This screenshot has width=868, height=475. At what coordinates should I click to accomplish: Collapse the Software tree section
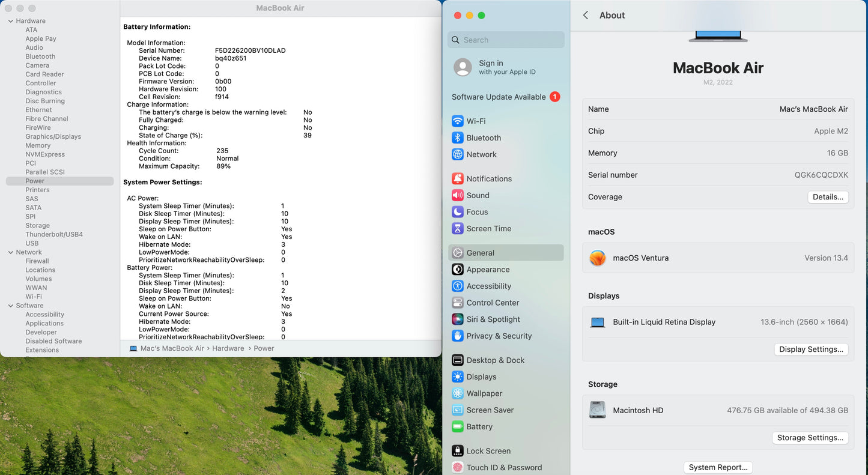10,306
